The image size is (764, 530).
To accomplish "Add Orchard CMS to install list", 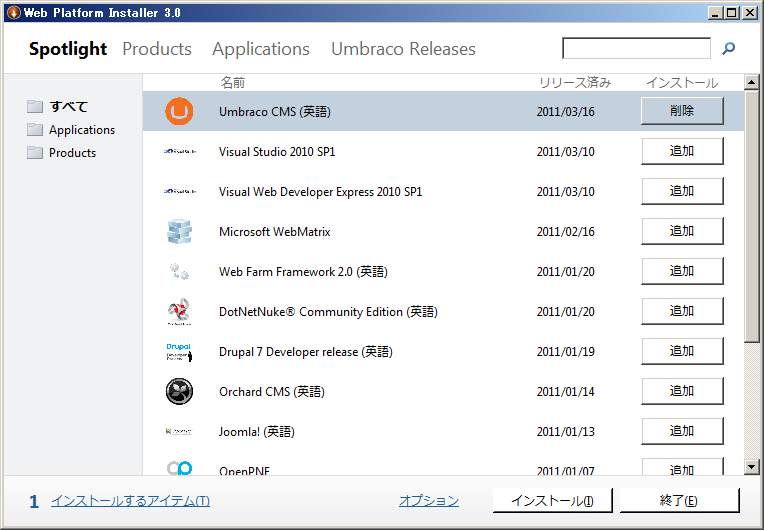I will coord(682,391).
